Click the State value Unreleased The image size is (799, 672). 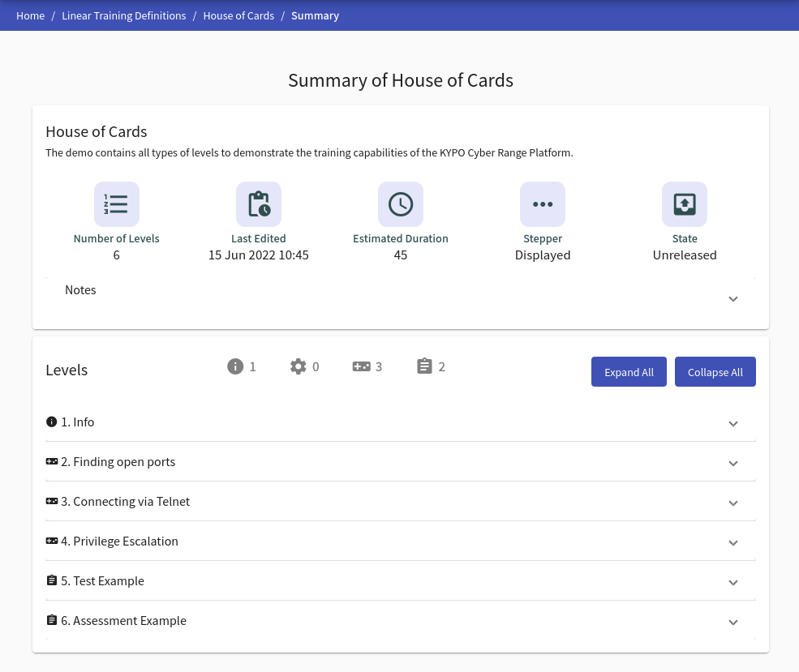click(685, 255)
